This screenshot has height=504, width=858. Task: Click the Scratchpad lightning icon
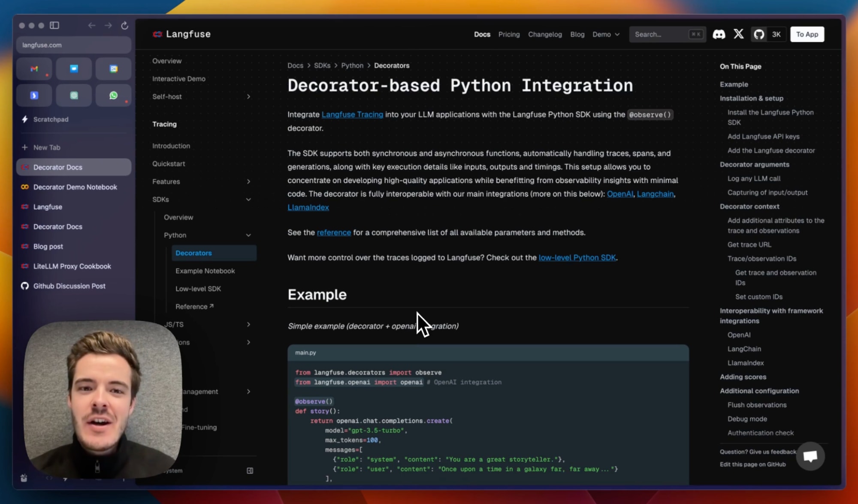[x=24, y=119]
